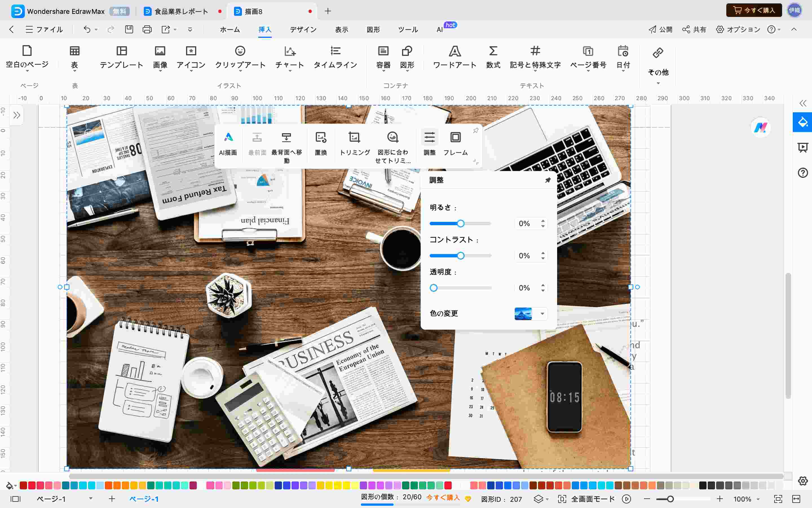The width and height of the screenshot is (812, 508).
Task: Open the export dropdown arrow
Action: click(175, 30)
